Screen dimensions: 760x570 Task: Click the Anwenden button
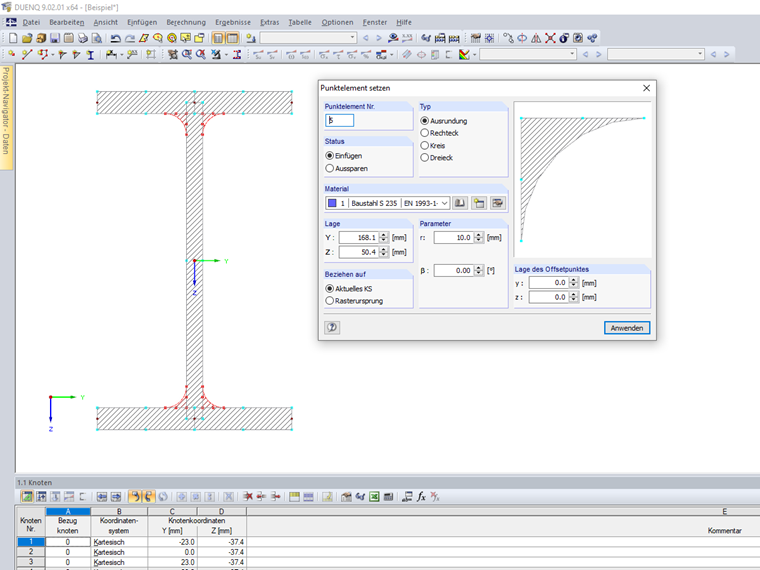[627, 328]
